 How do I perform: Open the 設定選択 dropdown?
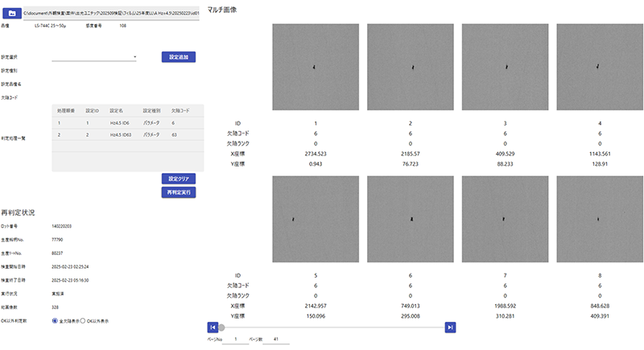click(94, 57)
